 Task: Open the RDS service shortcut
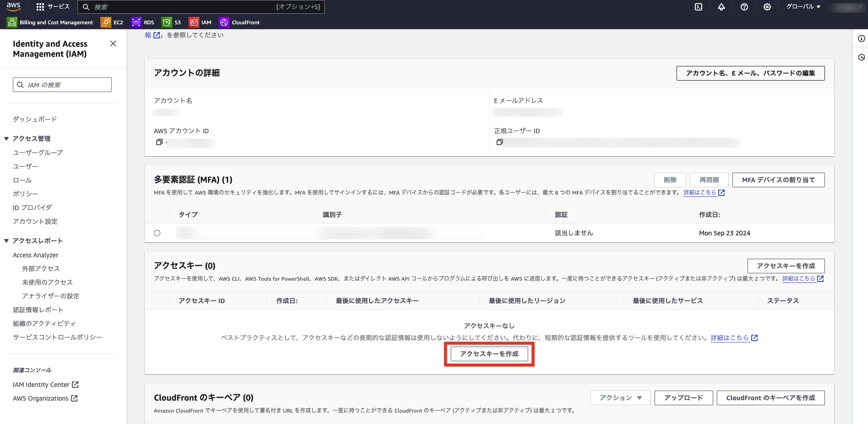(x=143, y=22)
